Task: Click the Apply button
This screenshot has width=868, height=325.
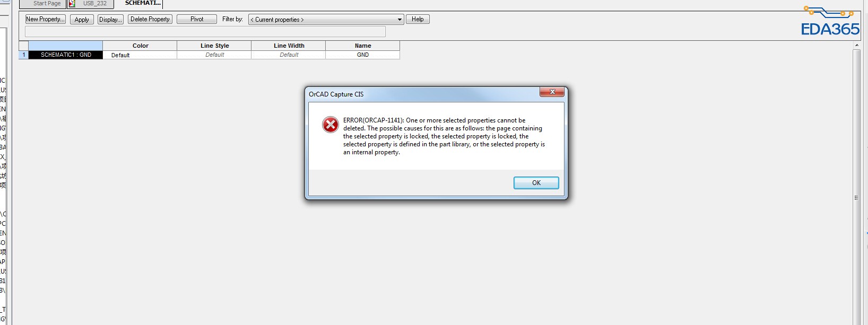Action: 82,20
